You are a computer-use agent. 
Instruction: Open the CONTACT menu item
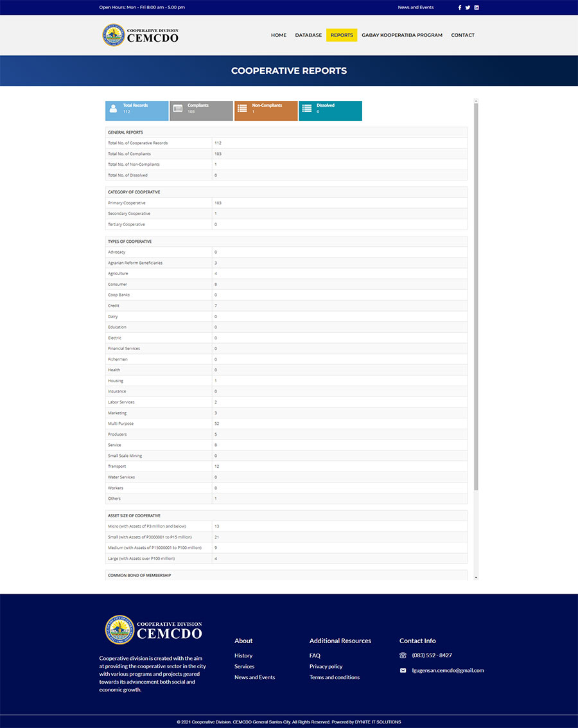click(x=463, y=35)
